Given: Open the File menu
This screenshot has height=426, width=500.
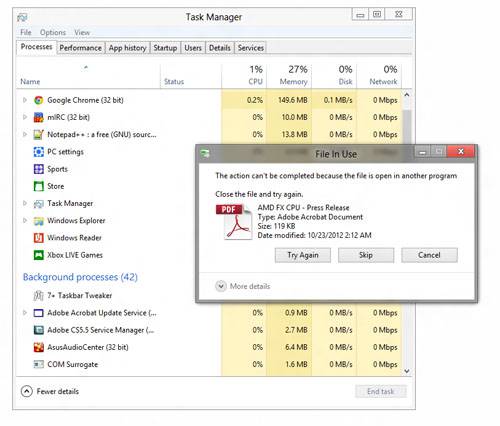Looking at the screenshot, I should pyautogui.click(x=26, y=32).
